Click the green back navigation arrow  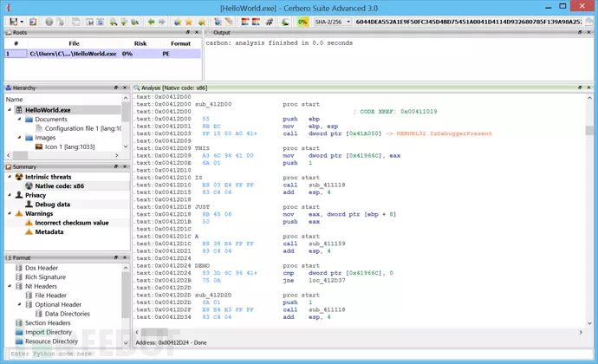click(151, 21)
